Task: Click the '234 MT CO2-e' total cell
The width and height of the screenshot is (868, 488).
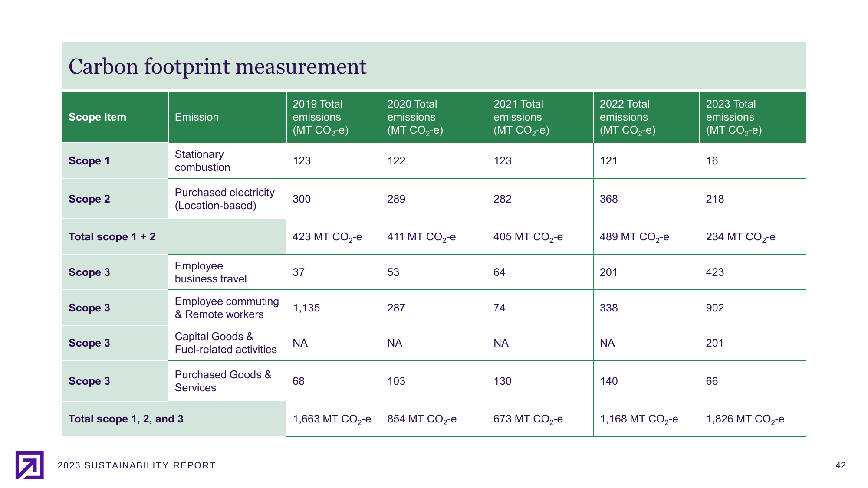Action: pos(753,237)
